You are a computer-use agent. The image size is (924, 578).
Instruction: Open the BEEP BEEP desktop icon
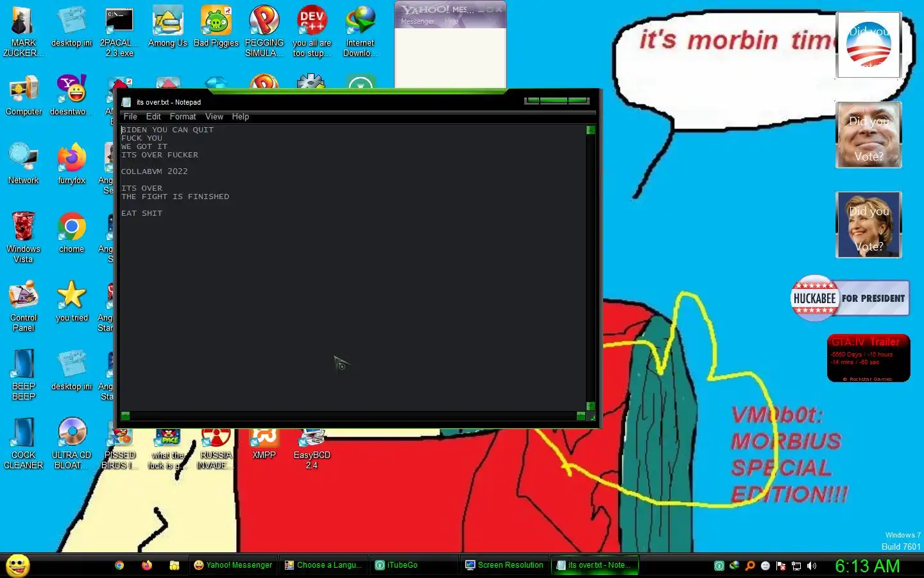click(x=23, y=374)
